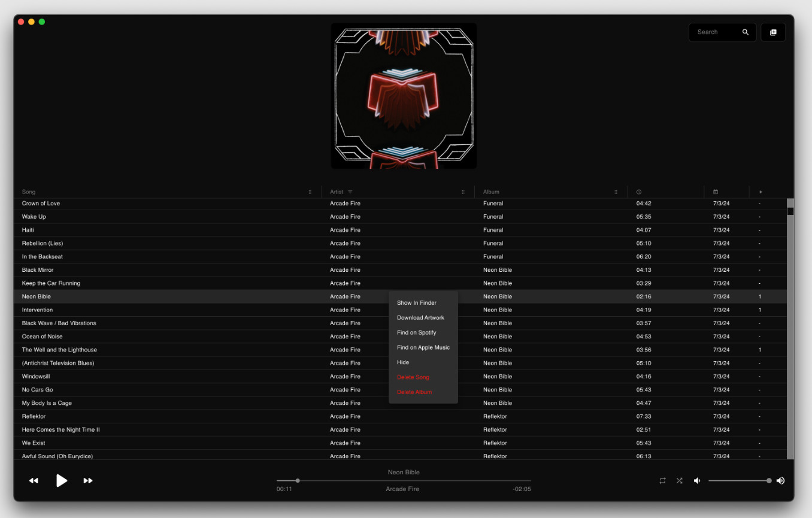Sort by the Album column header
Viewport: 812px width, 518px height.
point(491,192)
